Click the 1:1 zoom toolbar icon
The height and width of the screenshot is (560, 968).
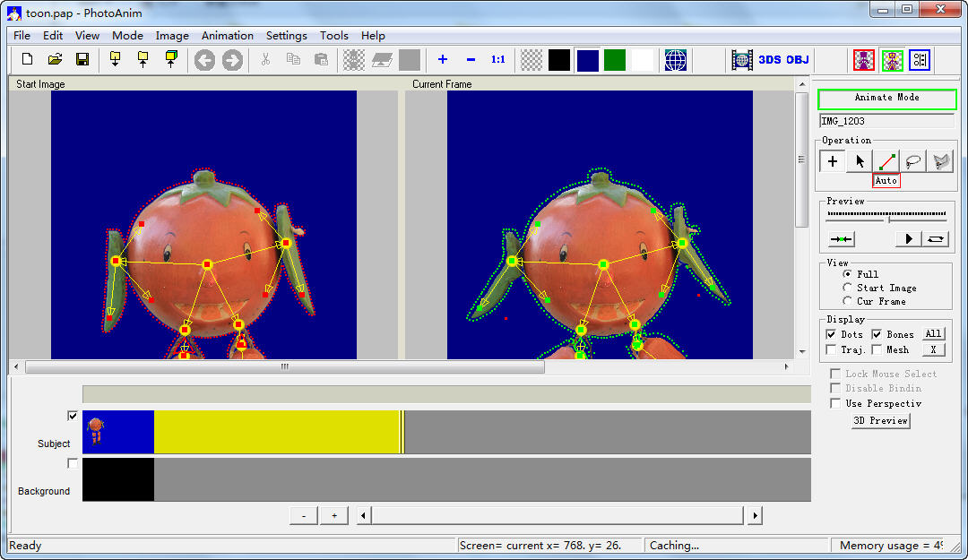pyautogui.click(x=498, y=59)
